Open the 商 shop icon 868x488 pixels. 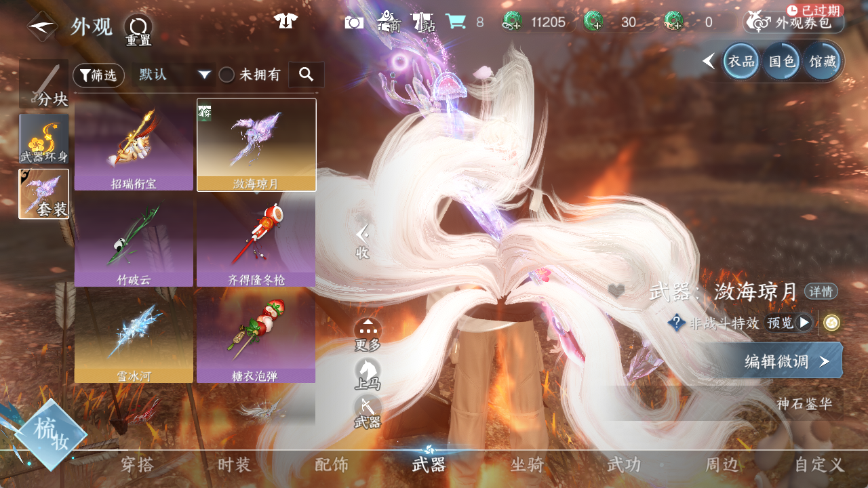(389, 22)
